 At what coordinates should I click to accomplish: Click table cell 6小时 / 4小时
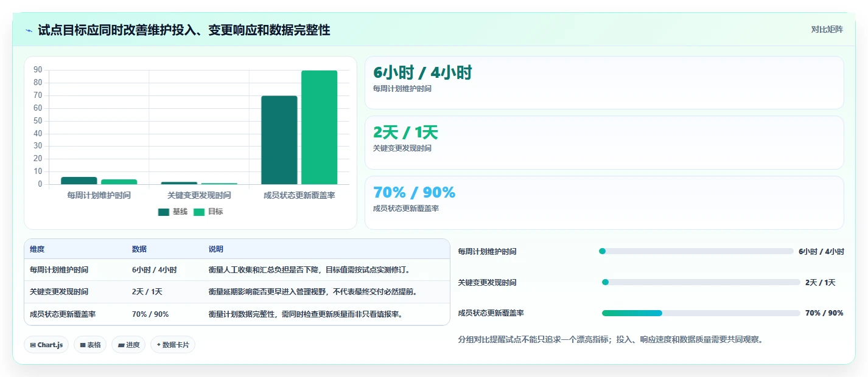point(155,270)
